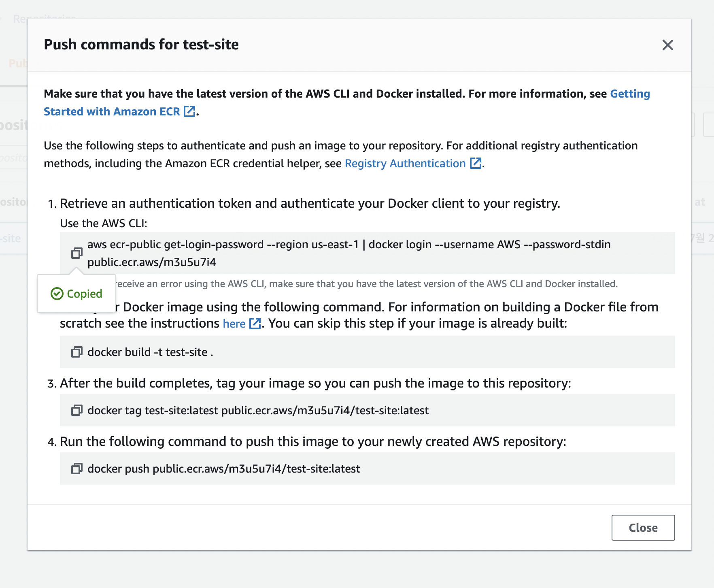
Task: Follow the 'here' Docker file instructions link
Action: [x=234, y=324]
